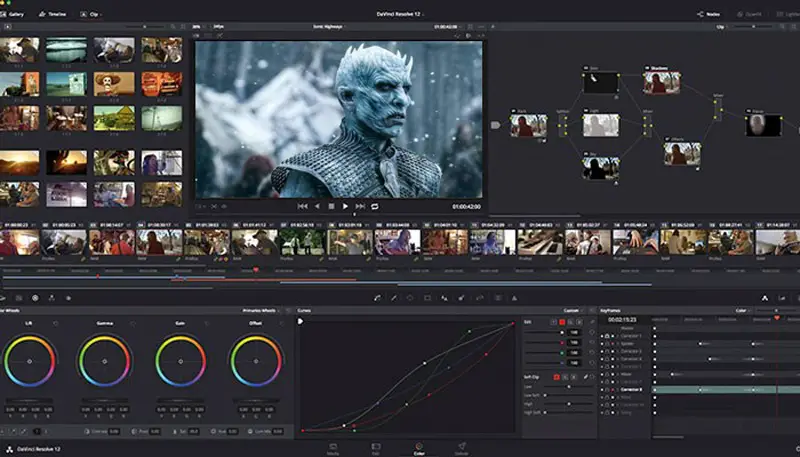Pick the Soft Clip eyedropper tool
This screenshot has width=800, height=457.
click(x=585, y=377)
